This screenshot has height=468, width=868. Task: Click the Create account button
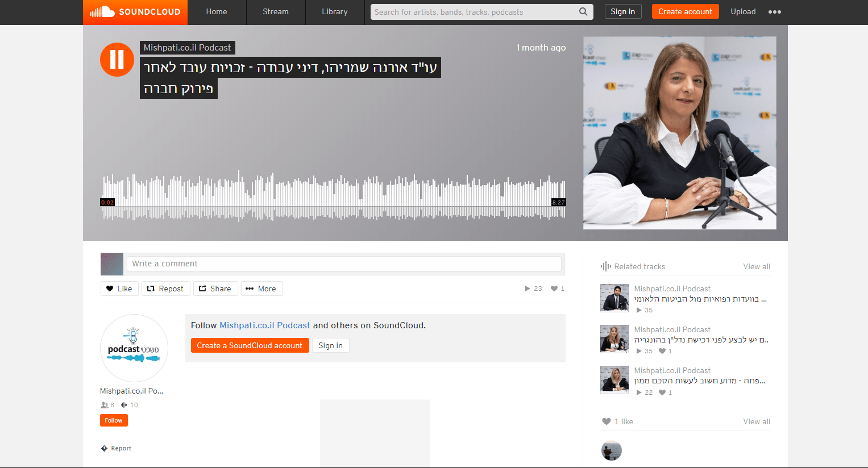685,12
